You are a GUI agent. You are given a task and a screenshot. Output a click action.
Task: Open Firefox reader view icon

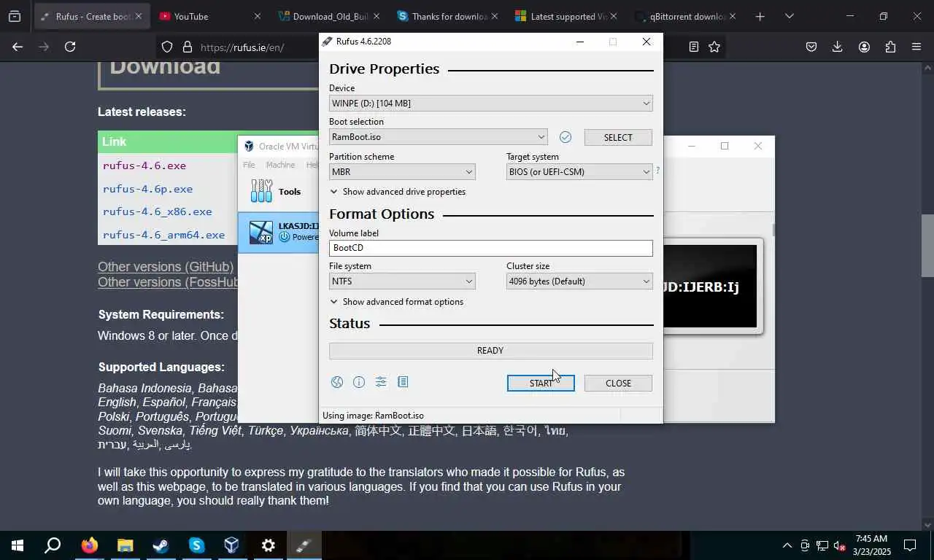(693, 47)
